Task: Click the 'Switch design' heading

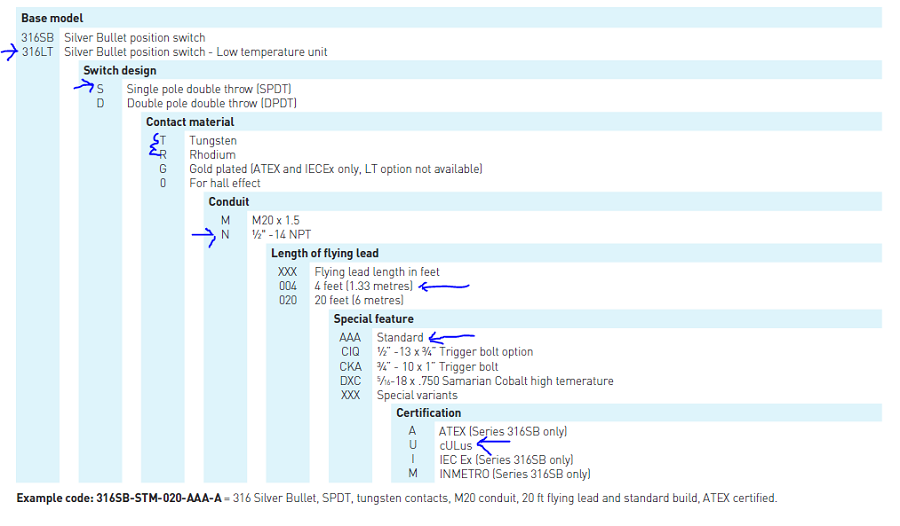Action: (x=120, y=71)
